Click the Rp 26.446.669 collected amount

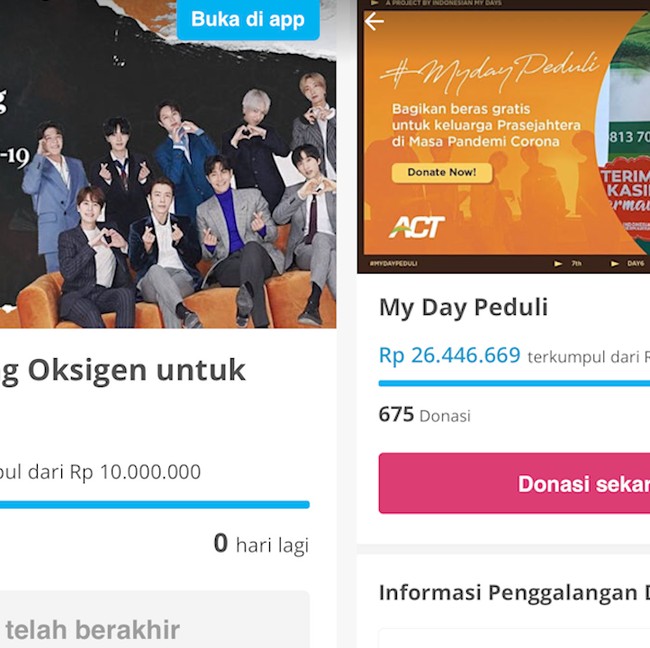[x=450, y=355]
